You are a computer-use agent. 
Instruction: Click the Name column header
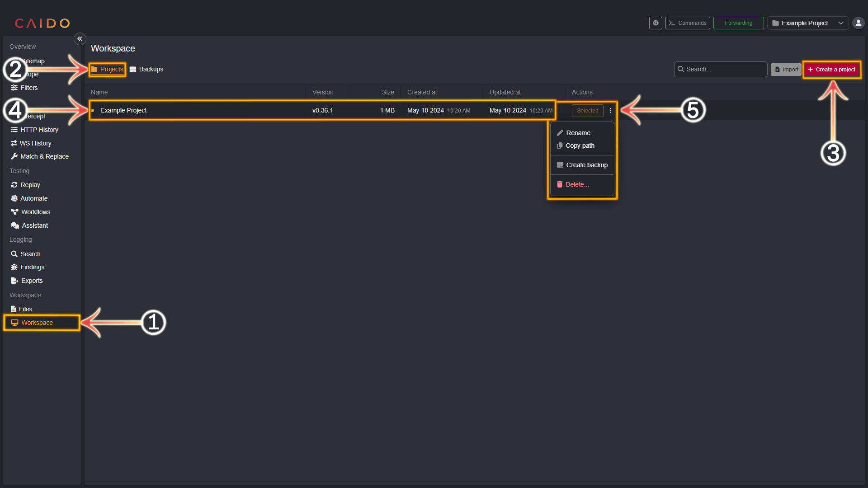coord(99,92)
